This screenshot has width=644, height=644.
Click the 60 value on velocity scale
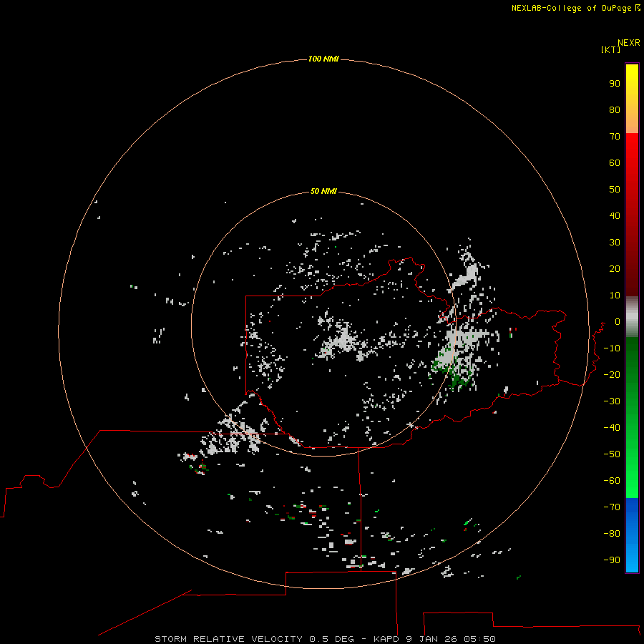pyautogui.click(x=615, y=162)
